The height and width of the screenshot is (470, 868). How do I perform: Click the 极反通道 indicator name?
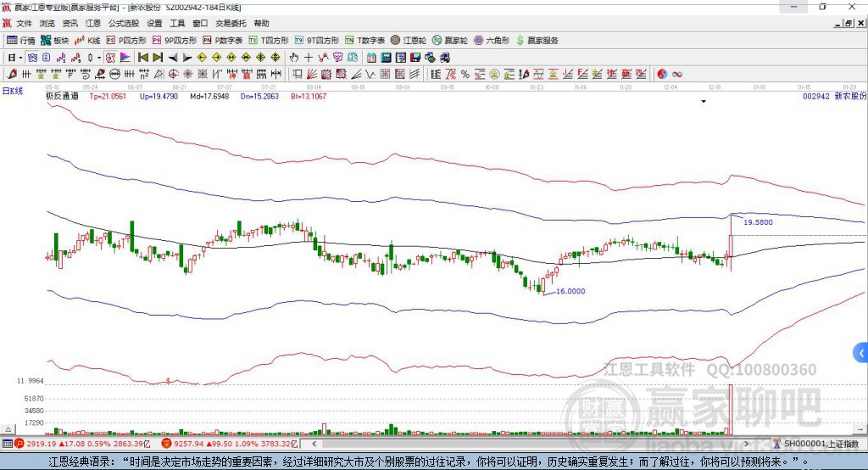tap(62, 96)
